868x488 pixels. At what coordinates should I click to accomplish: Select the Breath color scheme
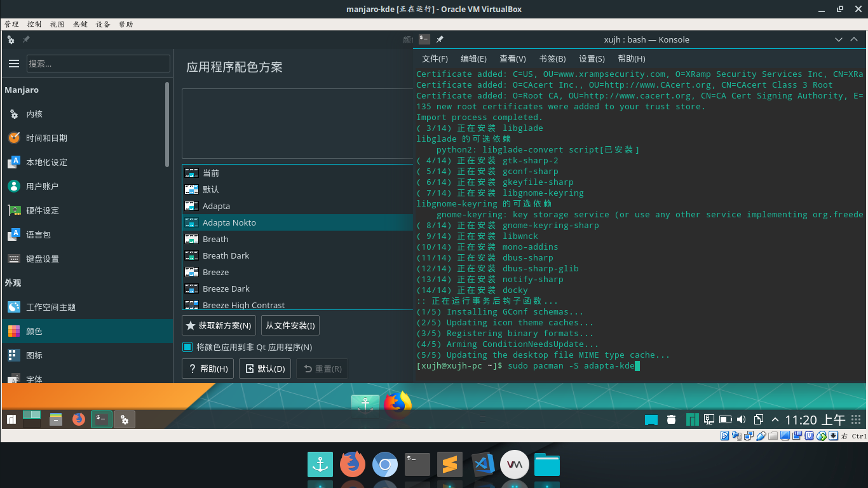click(297, 239)
